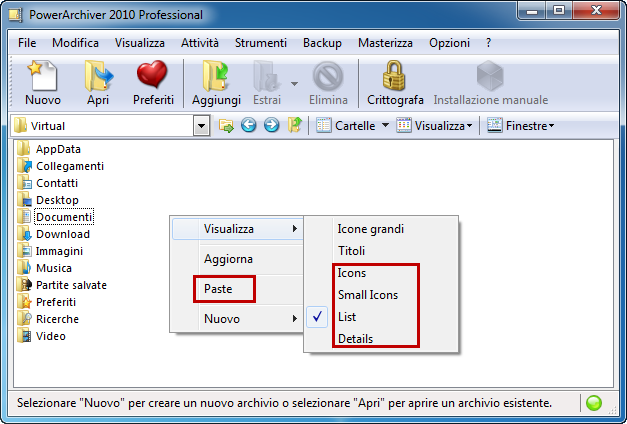Open the Masterizza menu
Image resolution: width=627 pixels, height=424 pixels.
[x=385, y=43]
